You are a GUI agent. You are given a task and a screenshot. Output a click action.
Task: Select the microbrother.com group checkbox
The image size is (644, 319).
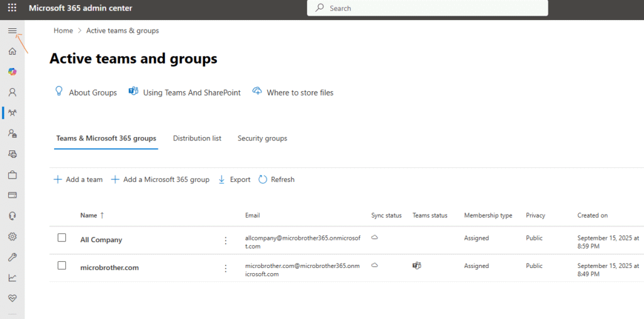[x=62, y=266]
